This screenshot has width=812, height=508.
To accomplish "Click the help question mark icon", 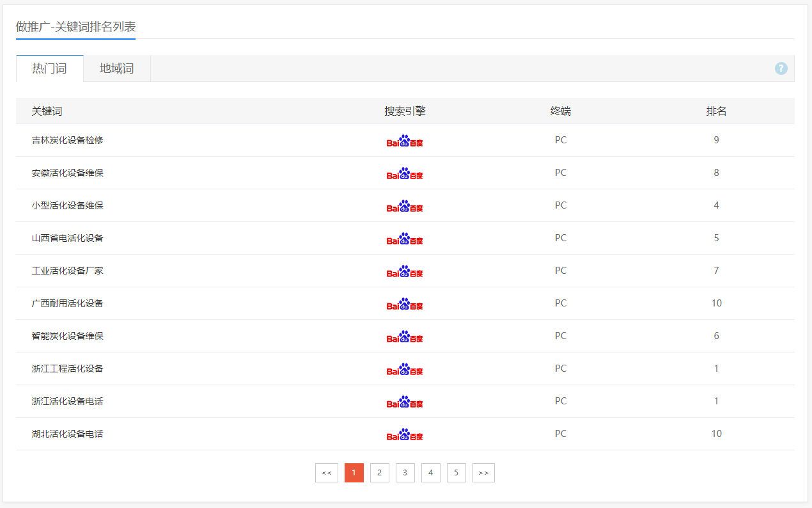I will pyautogui.click(x=781, y=68).
